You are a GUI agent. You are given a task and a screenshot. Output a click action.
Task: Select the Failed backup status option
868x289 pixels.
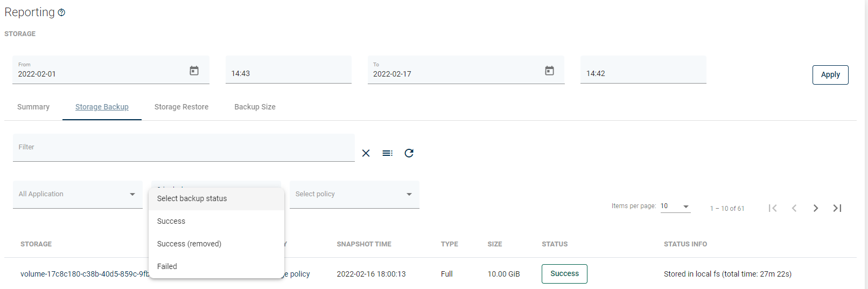167,266
